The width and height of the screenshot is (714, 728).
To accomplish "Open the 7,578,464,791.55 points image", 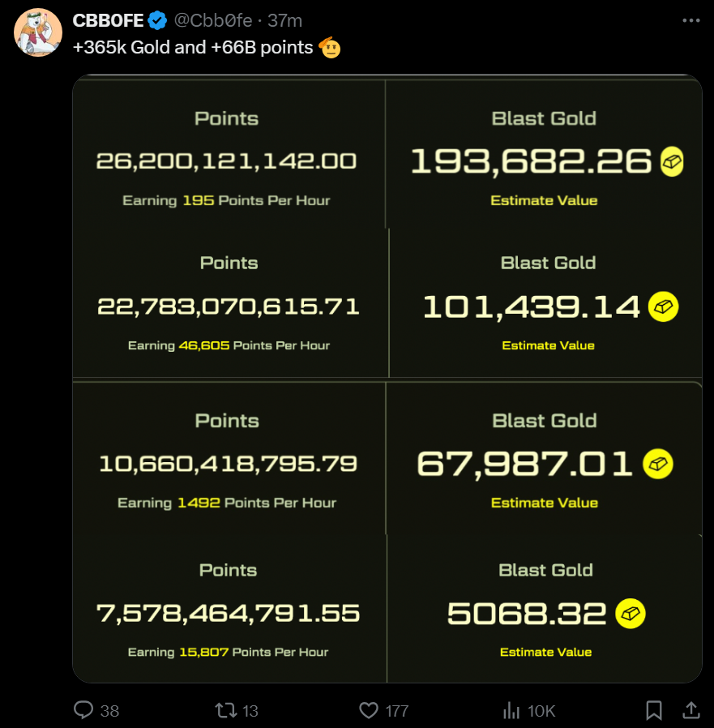I will [x=229, y=614].
